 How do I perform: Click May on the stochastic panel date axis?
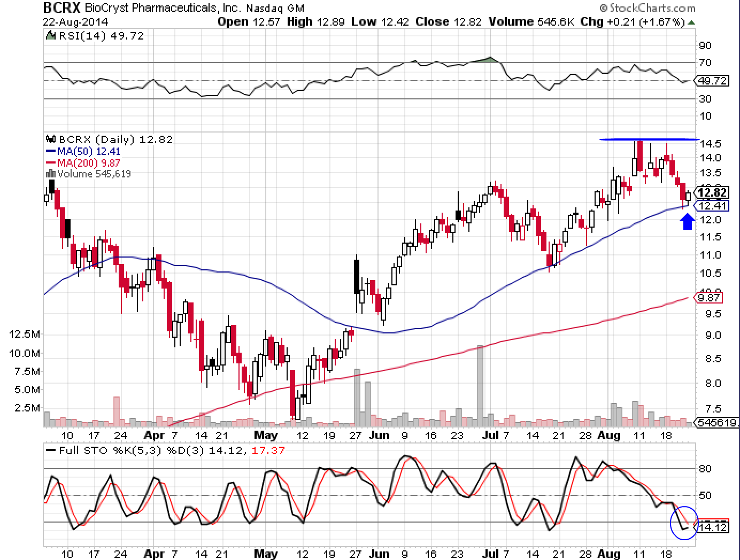click(x=265, y=554)
